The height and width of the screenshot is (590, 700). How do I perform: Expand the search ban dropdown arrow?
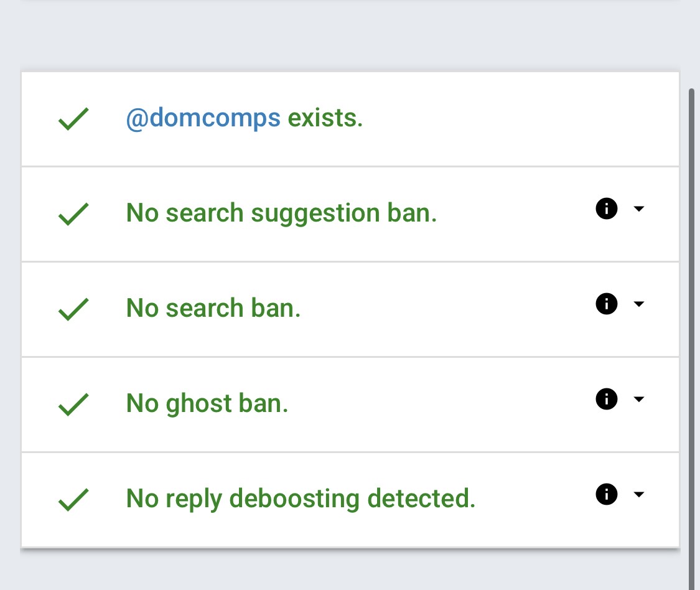point(639,304)
